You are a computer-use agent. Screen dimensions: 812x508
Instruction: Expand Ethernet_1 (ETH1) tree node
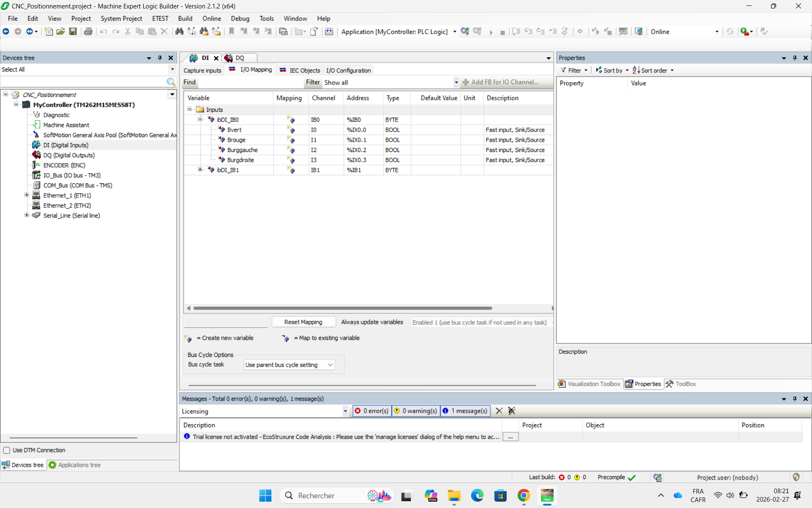(x=27, y=195)
